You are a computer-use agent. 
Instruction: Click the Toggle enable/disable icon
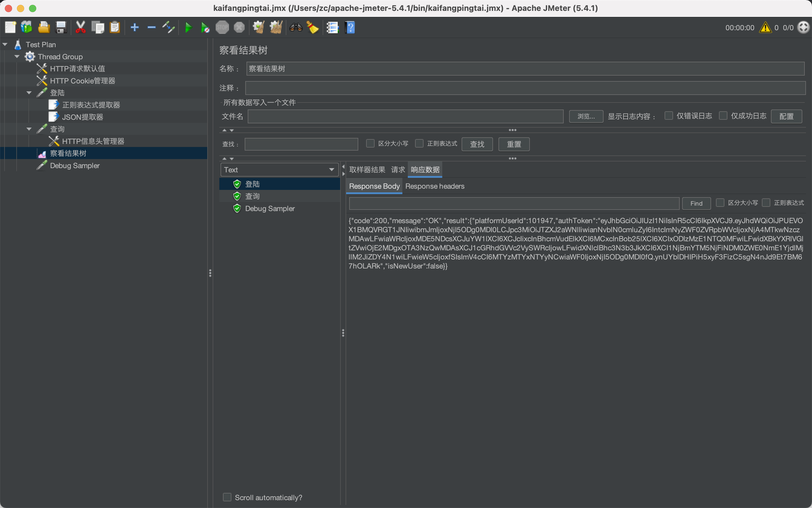pos(169,27)
